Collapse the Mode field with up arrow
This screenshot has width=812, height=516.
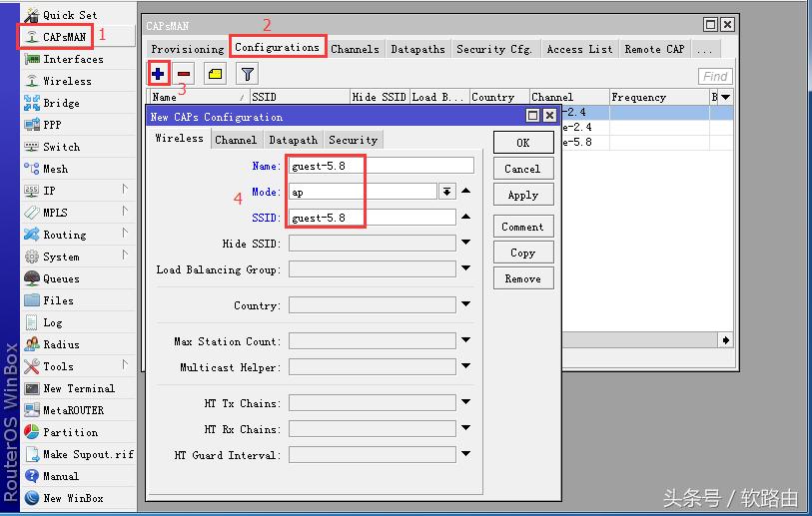(466, 191)
